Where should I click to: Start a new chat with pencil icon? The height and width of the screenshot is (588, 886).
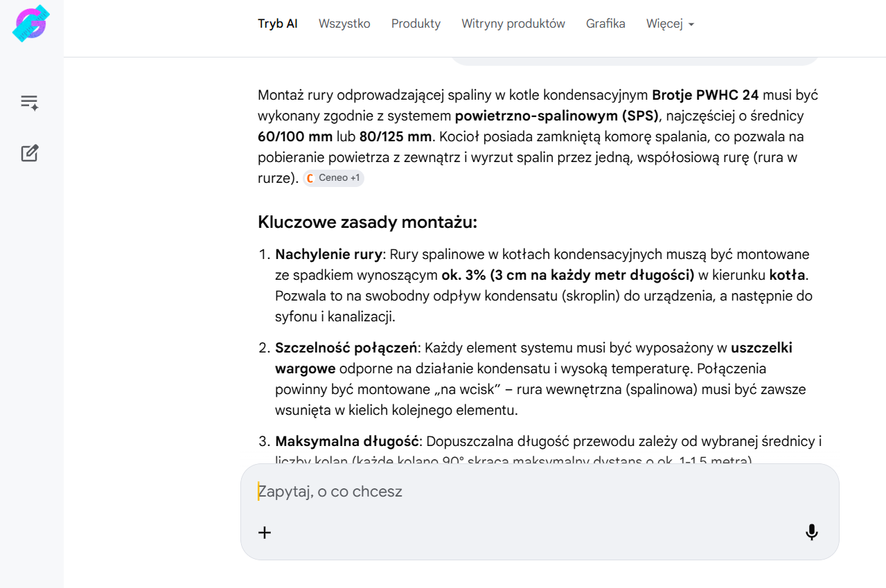point(29,153)
